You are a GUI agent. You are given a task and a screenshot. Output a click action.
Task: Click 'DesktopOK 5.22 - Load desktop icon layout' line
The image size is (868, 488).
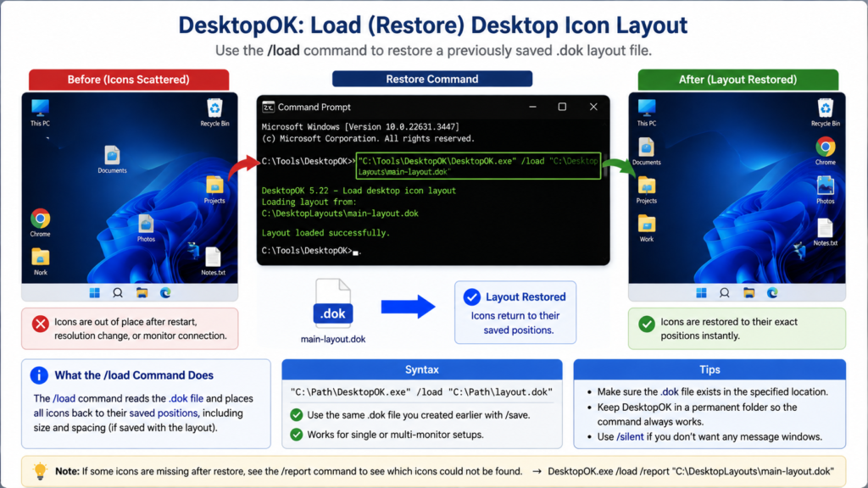coord(359,191)
